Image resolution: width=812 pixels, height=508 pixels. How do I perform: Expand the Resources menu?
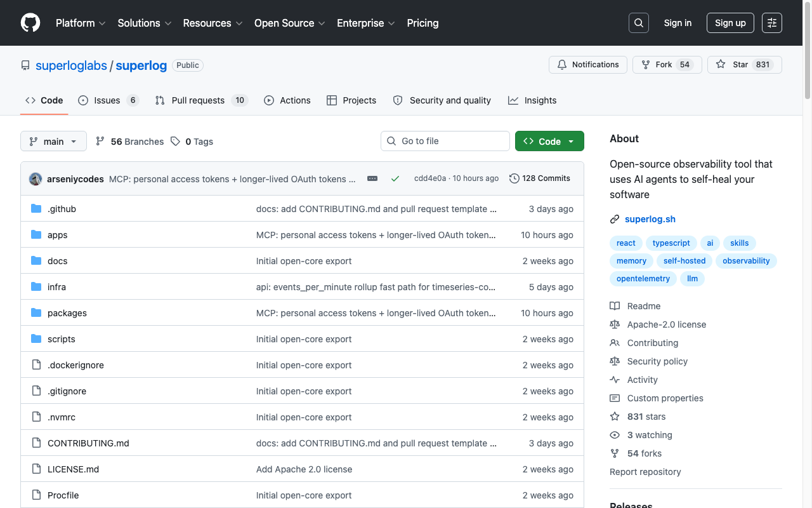coord(213,23)
